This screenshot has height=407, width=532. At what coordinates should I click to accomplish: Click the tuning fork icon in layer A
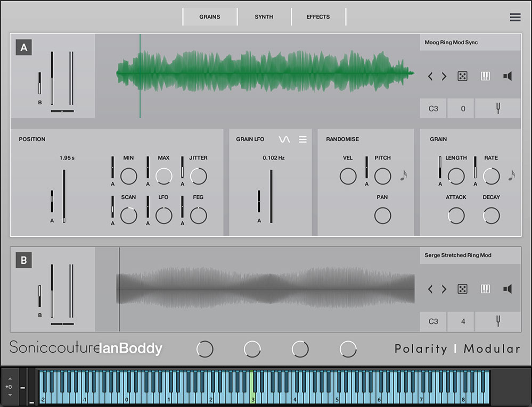498,109
